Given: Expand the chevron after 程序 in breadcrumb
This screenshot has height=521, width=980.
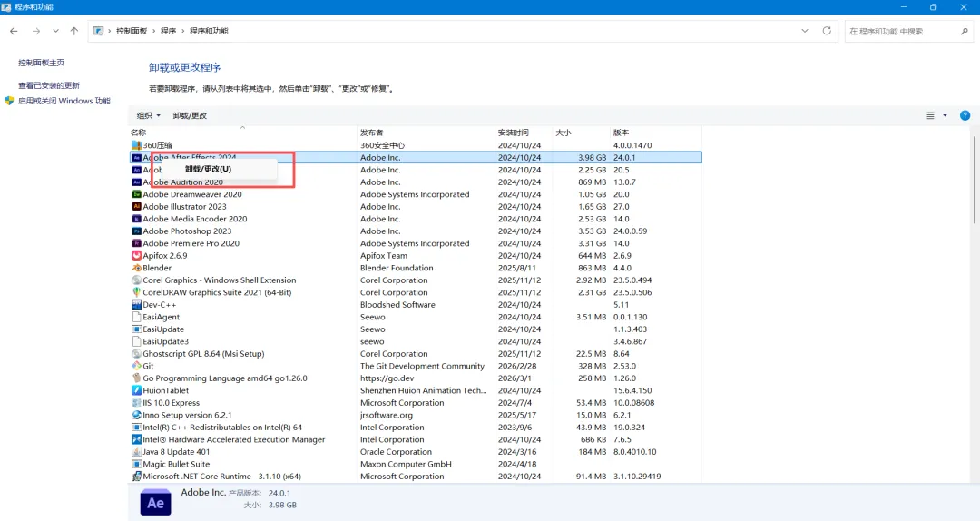Looking at the screenshot, I should pyautogui.click(x=182, y=31).
